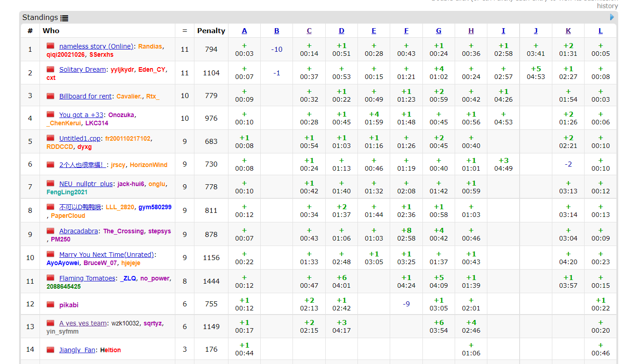Image resolution: width=630 pixels, height=364 pixels.
Task: Click the flag icon beside Solitary Dream
Action: (x=50, y=69)
